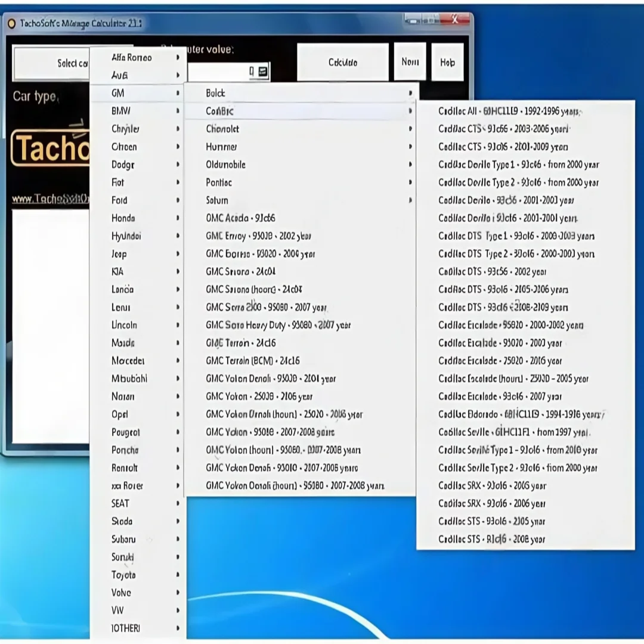The width and height of the screenshot is (644, 644).
Task: Choose Cadillac STS 2005 year entry
Action: pos(526,522)
